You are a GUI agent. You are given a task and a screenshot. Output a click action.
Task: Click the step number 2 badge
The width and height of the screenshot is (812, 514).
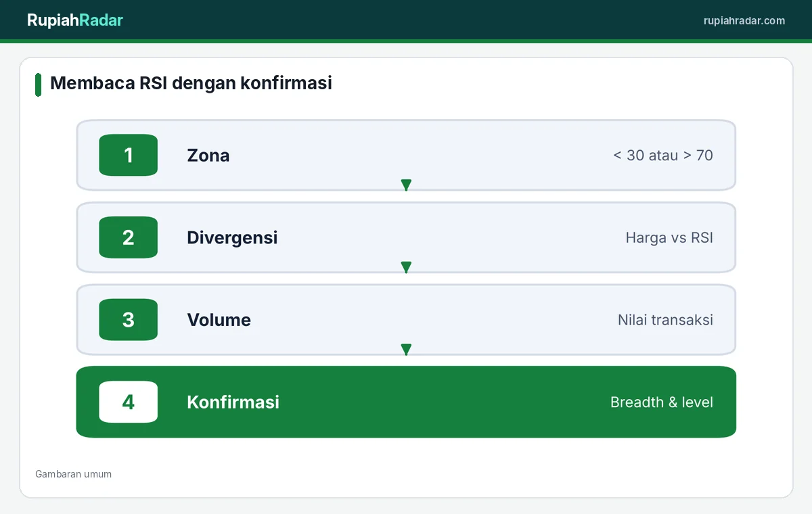(129, 237)
